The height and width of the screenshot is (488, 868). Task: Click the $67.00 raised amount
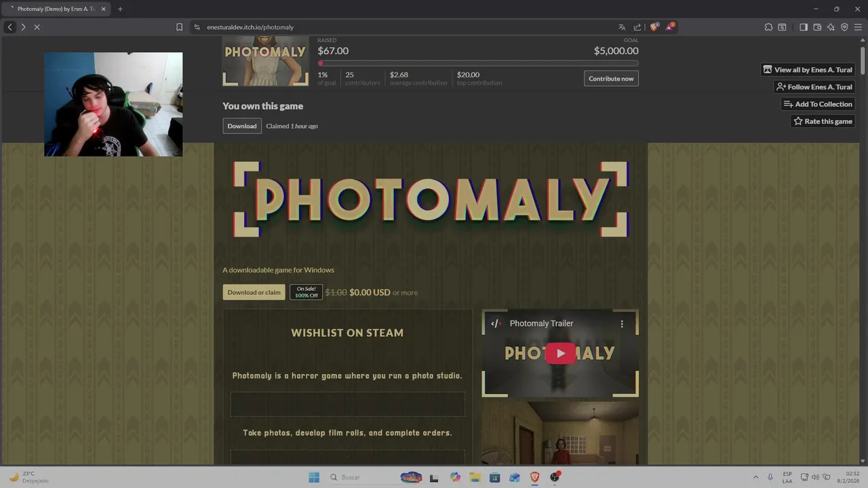pyautogui.click(x=333, y=51)
